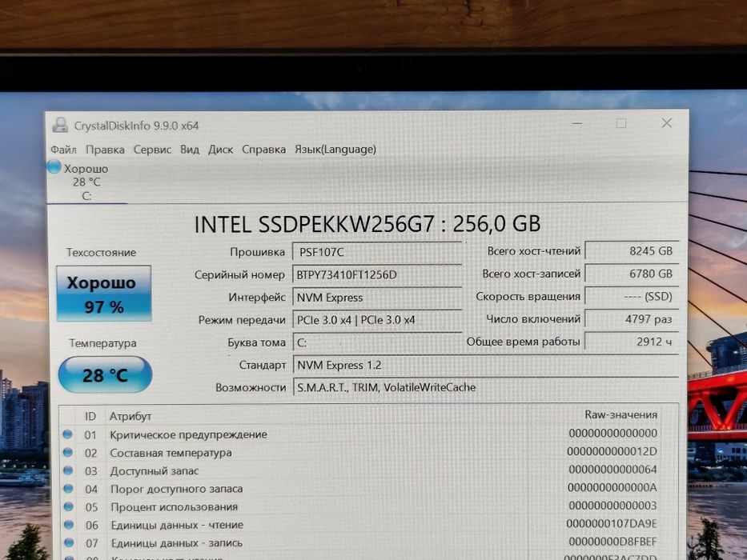This screenshot has width=747, height=560.
Task: Click the transfer mode field PCIe 3.0 x4
Action: pos(377,320)
